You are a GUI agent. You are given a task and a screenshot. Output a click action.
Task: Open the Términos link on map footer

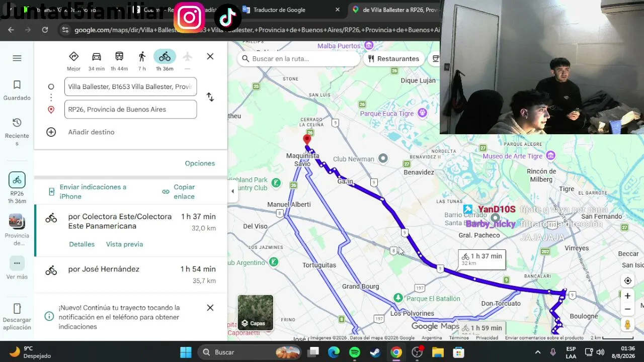click(x=459, y=338)
